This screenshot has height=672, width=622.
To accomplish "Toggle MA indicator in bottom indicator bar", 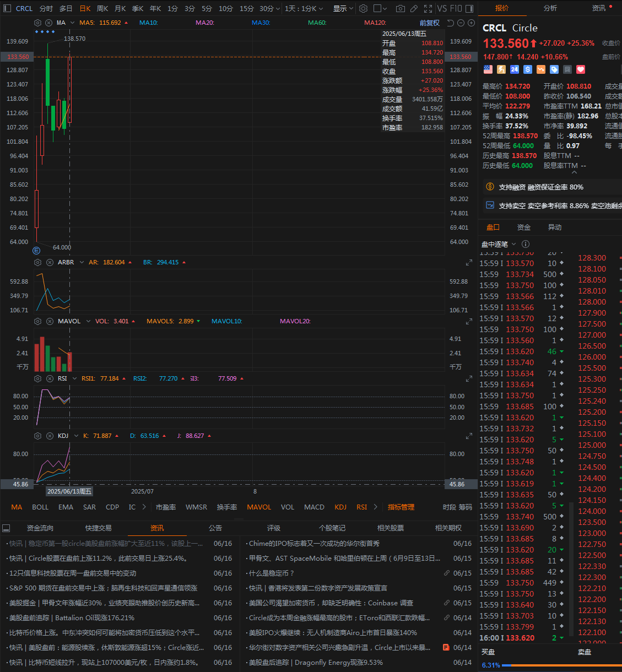I will (17, 507).
